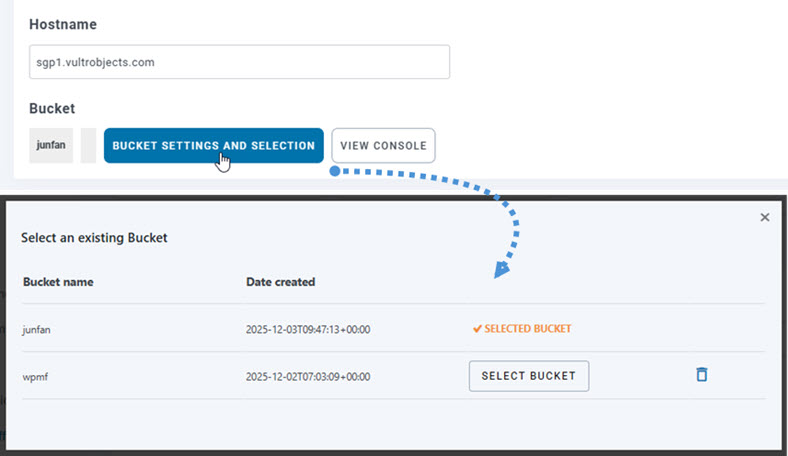Click the junfan creation date 2025-12-03

(x=307, y=328)
